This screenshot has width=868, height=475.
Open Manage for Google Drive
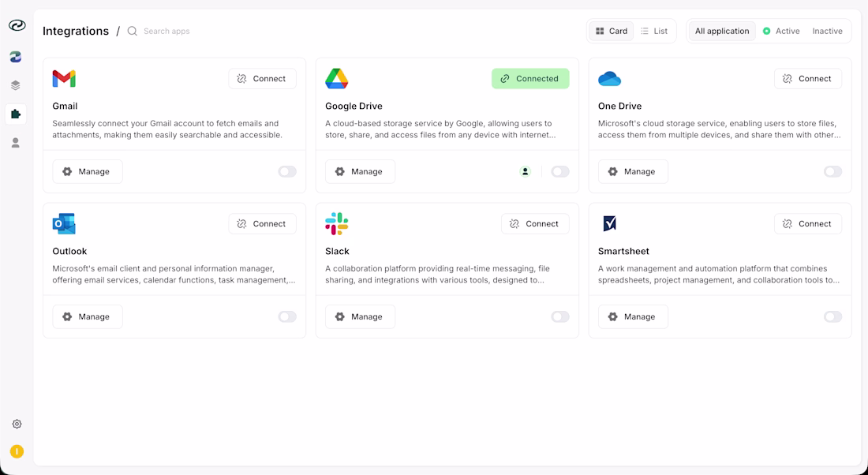[361, 172]
